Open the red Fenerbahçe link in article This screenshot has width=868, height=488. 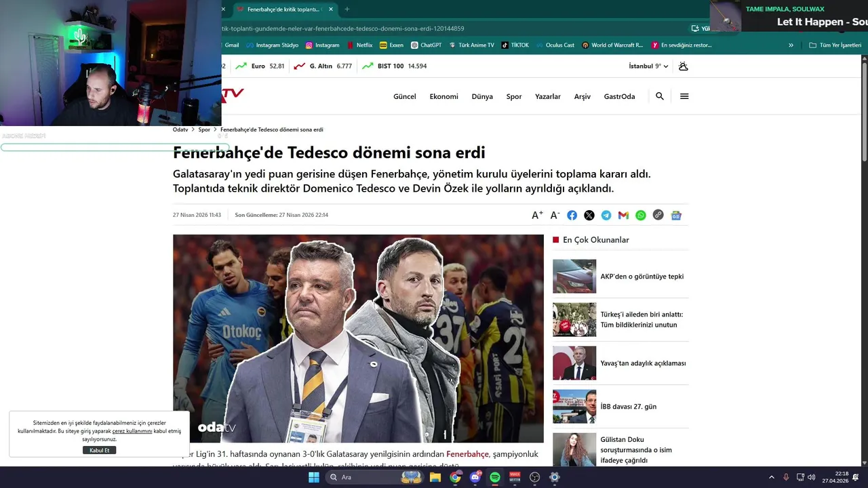(x=467, y=454)
